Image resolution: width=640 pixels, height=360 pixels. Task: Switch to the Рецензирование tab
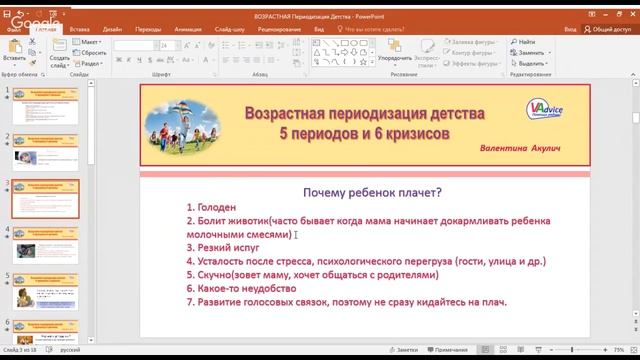pos(279,29)
